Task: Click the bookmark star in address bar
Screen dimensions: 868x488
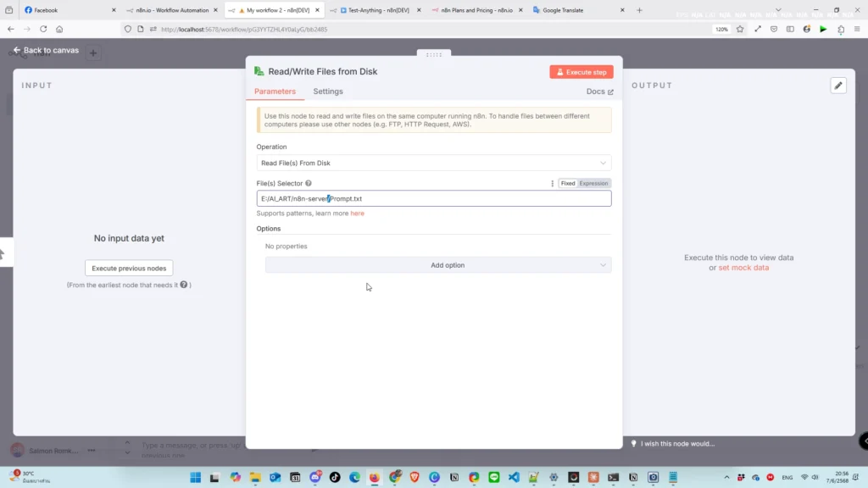Action: tap(739, 29)
